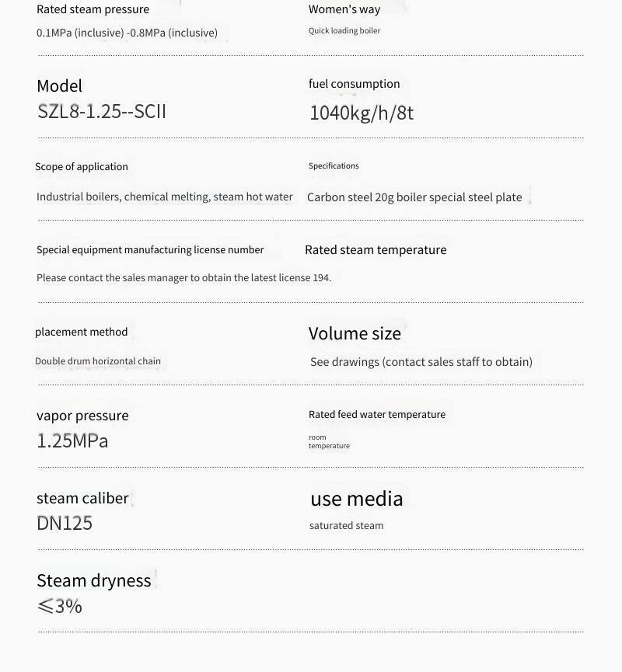This screenshot has height=672, width=622.
Task: Click 'See drawings (contact sales staff to obtain)'
Action: click(421, 362)
